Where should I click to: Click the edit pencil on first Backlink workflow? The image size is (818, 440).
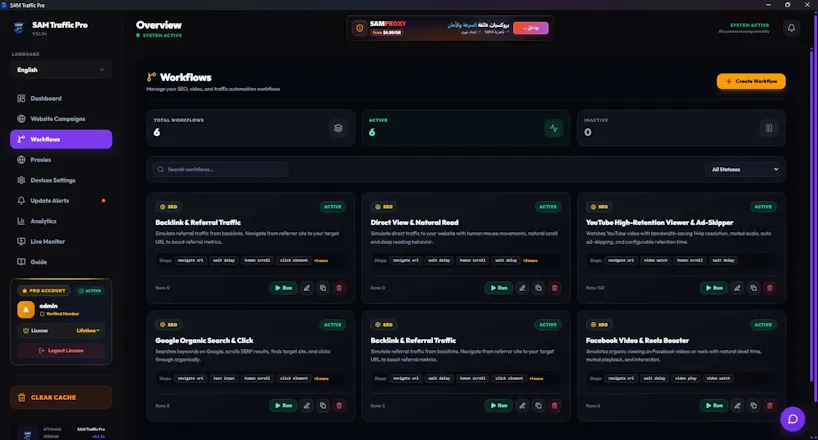tap(307, 288)
